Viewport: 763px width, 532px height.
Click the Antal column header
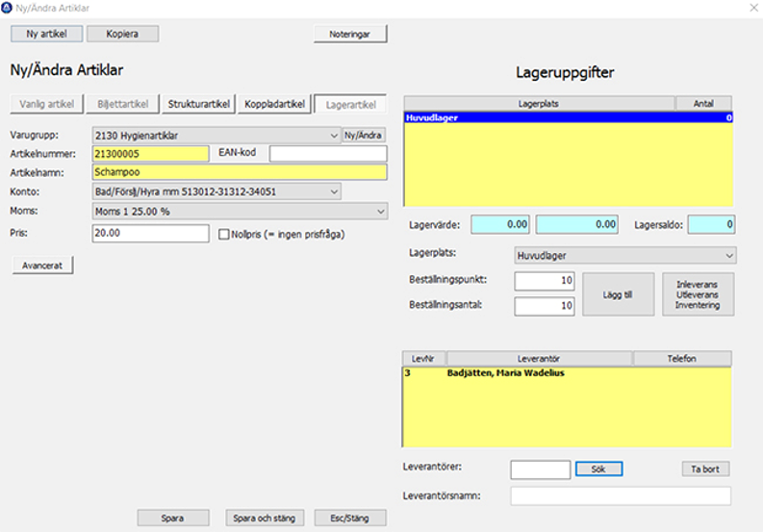[703, 103]
